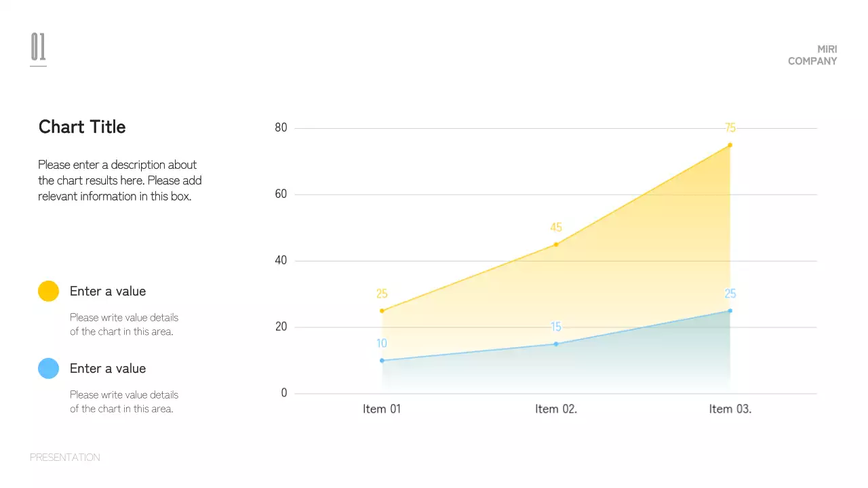The height and width of the screenshot is (488, 868).
Task: Click the blue data label 10
Action: pyautogui.click(x=382, y=344)
